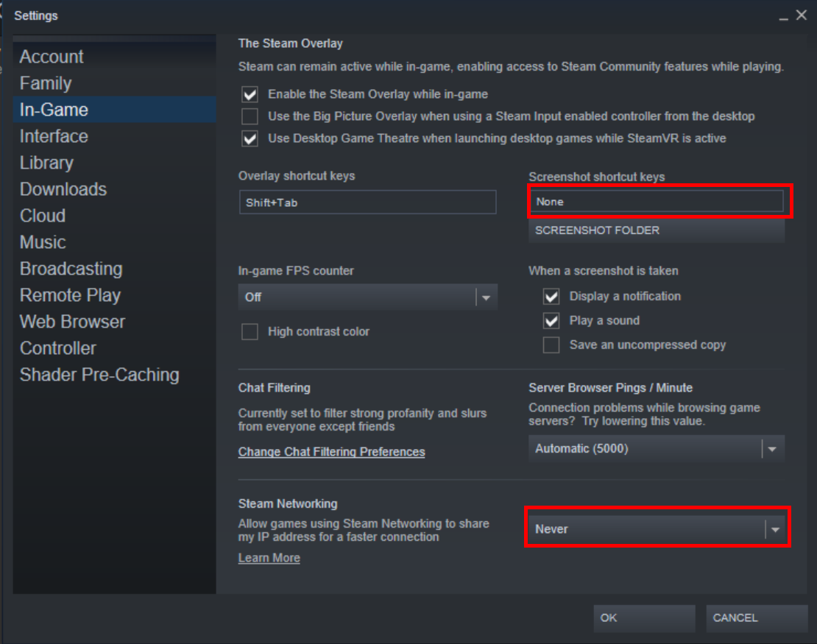Viewport: 817px width, 644px height.
Task: Open the Steam Networking Never dropdown
Action: click(657, 529)
